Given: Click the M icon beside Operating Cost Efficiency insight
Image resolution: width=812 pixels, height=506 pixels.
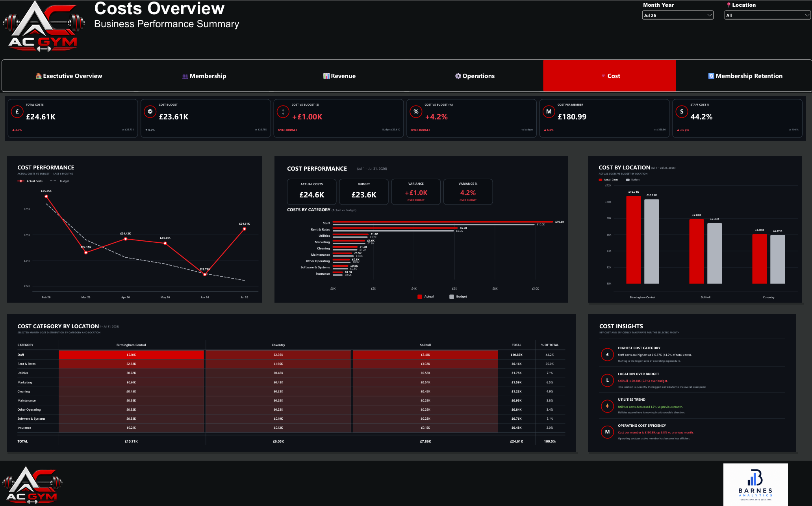Looking at the screenshot, I should (607, 432).
